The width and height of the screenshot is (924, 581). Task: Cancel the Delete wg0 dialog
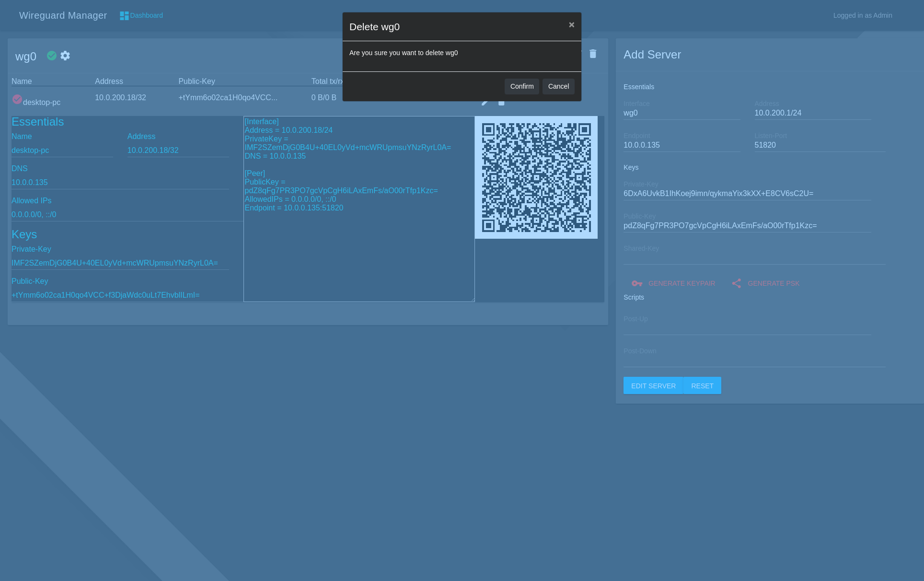click(x=558, y=86)
